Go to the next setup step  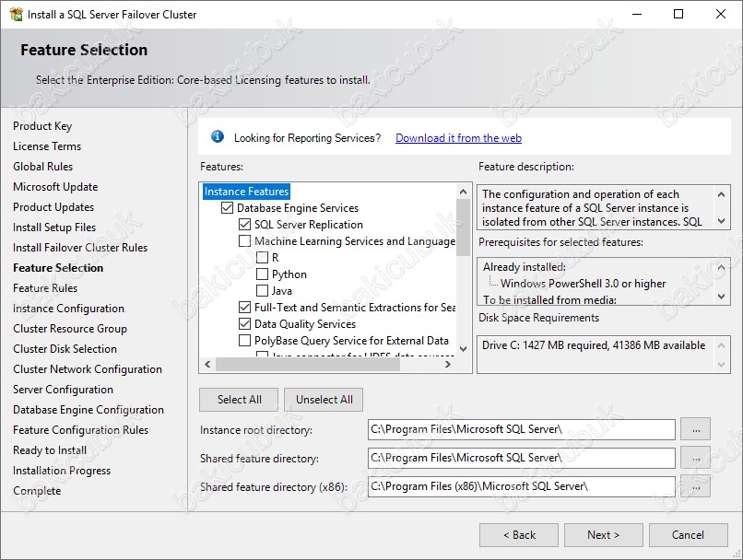(x=603, y=535)
